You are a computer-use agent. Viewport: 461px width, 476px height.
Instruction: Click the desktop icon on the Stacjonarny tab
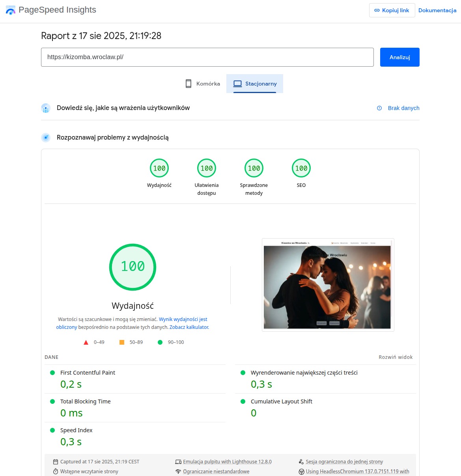pos(237,83)
